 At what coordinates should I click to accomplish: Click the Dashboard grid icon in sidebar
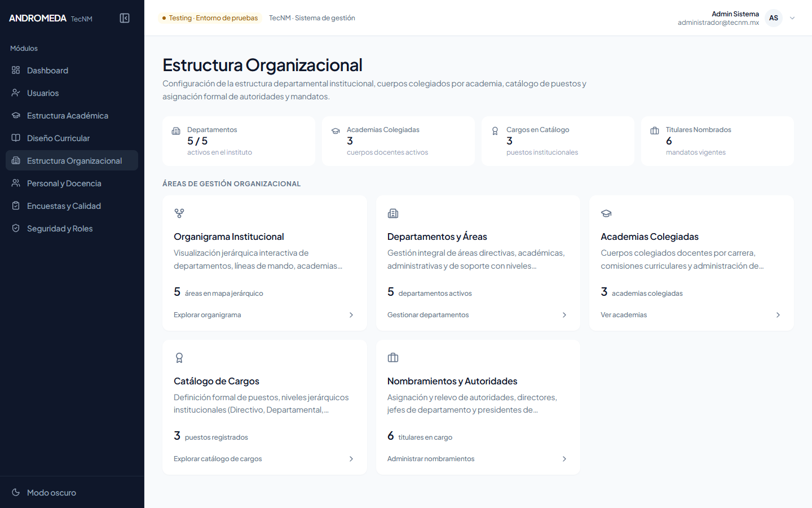coord(16,70)
